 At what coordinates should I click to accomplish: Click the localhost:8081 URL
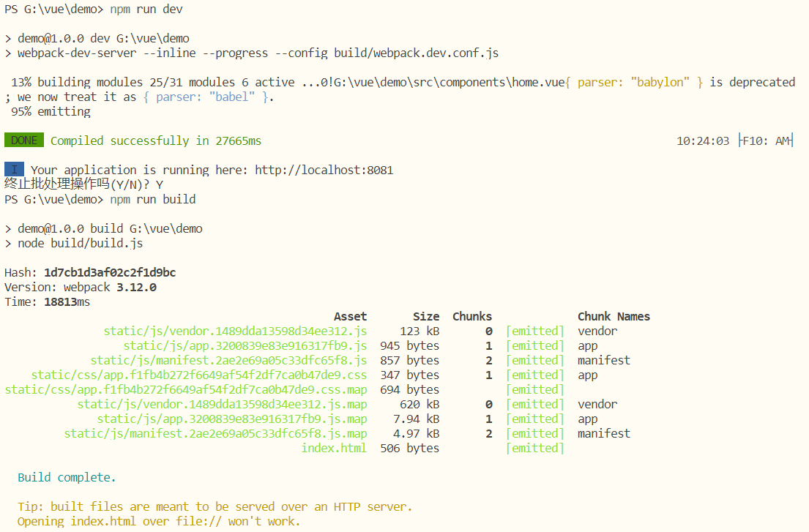click(x=324, y=170)
